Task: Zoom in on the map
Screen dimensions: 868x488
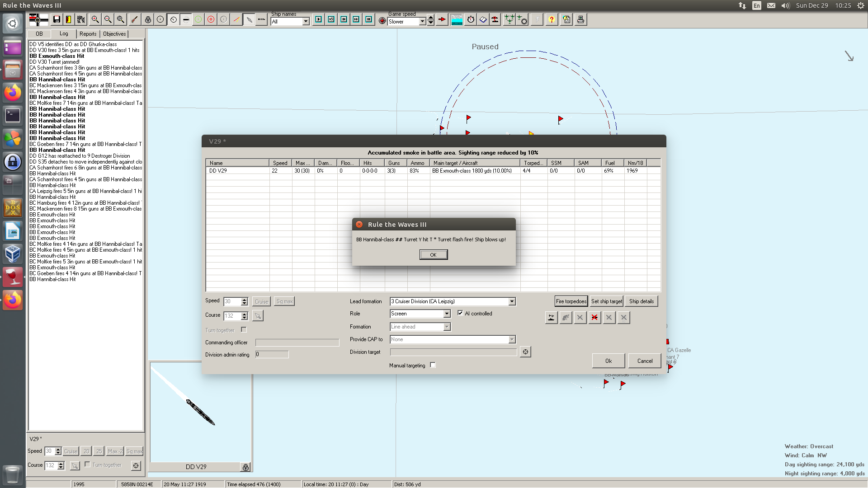Action: click(x=95, y=19)
